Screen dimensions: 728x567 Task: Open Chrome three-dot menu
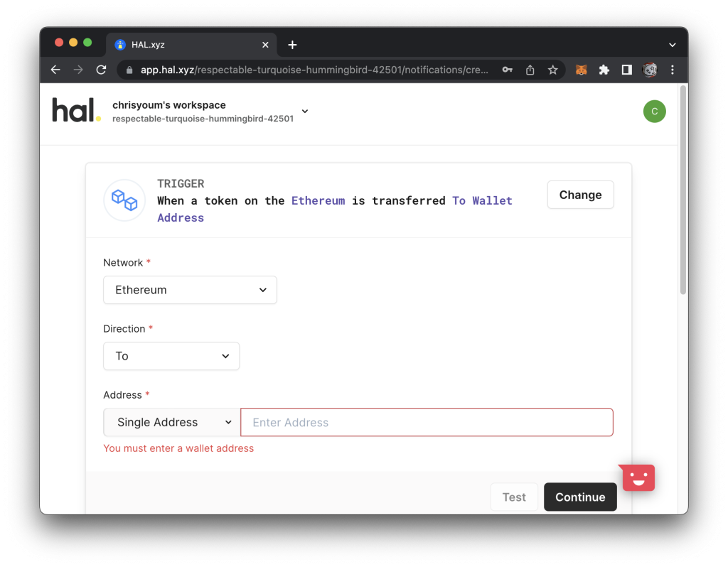(x=673, y=70)
